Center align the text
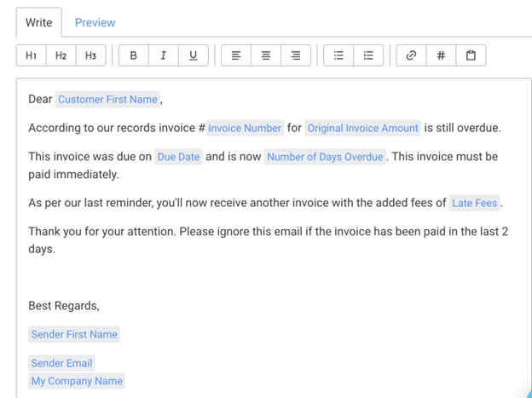Viewport: 532px width, 398px height. (x=266, y=55)
